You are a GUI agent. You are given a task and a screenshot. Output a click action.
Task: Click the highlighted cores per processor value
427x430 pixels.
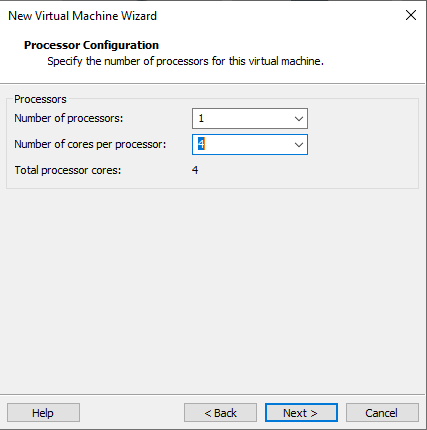[x=201, y=144]
